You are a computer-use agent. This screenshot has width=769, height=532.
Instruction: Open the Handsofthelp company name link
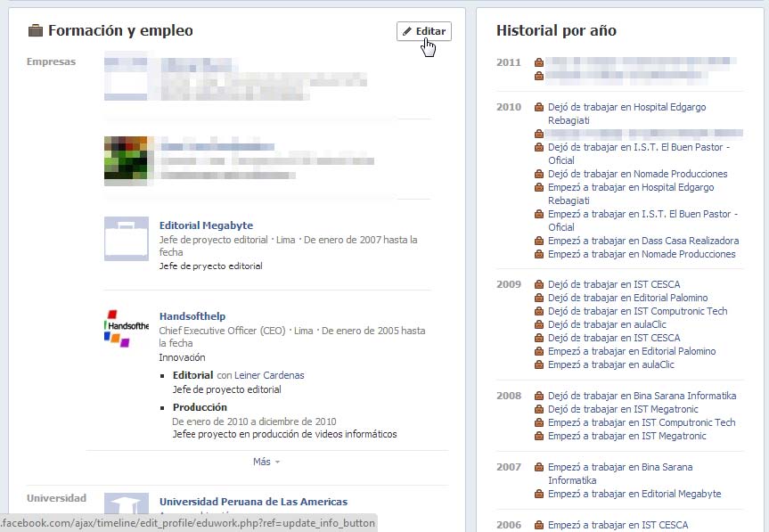[x=192, y=316]
